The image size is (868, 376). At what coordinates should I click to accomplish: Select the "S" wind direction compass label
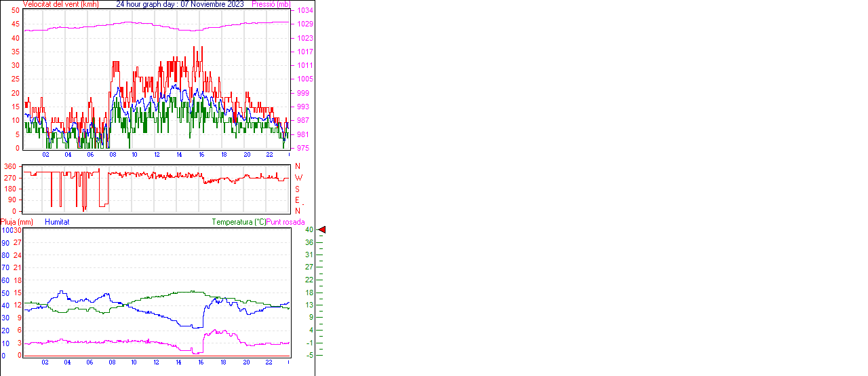(x=298, y=189)
